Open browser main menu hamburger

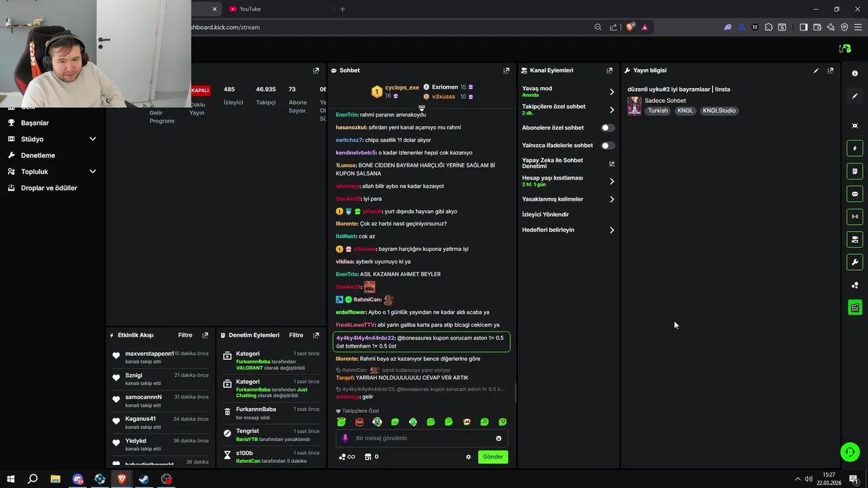858,27
